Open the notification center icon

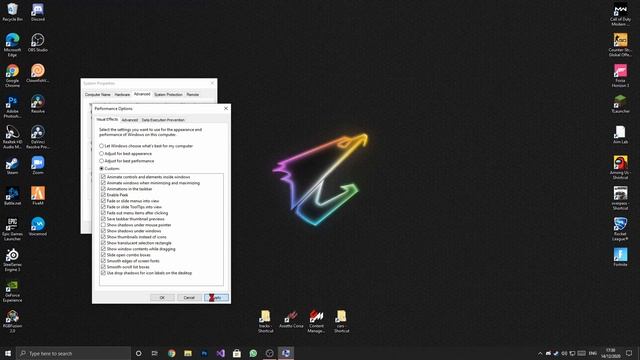pyautogui.click(x=629, y=353)
